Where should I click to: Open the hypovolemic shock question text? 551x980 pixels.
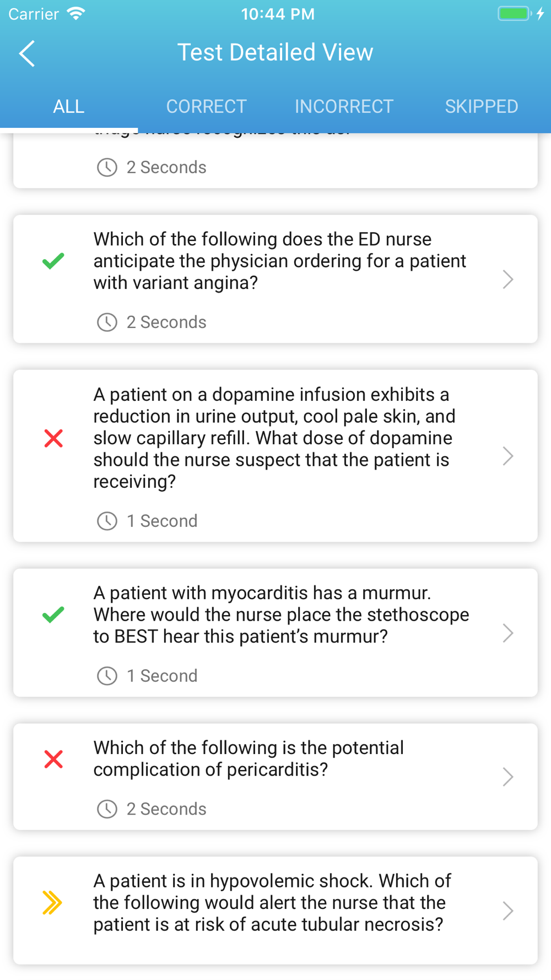272,903
